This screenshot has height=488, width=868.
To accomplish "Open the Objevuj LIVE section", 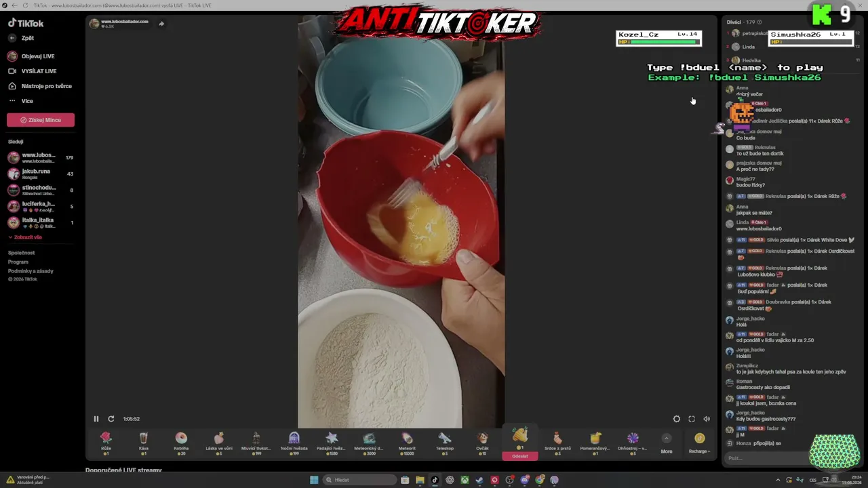I will coord(31,56).
